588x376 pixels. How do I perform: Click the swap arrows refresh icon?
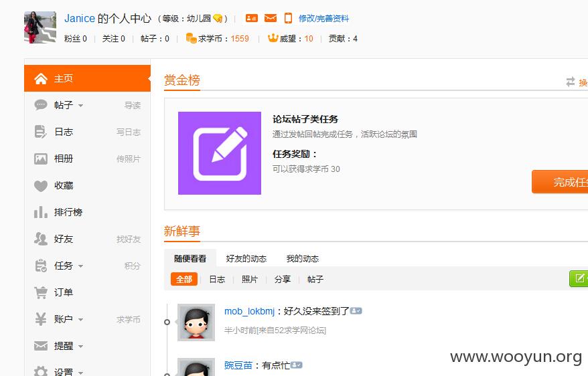(x=571, y=82)
